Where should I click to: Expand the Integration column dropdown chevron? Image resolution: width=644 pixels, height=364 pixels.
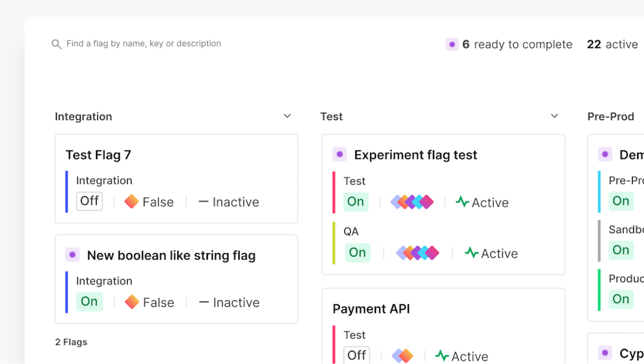[287, 116]
